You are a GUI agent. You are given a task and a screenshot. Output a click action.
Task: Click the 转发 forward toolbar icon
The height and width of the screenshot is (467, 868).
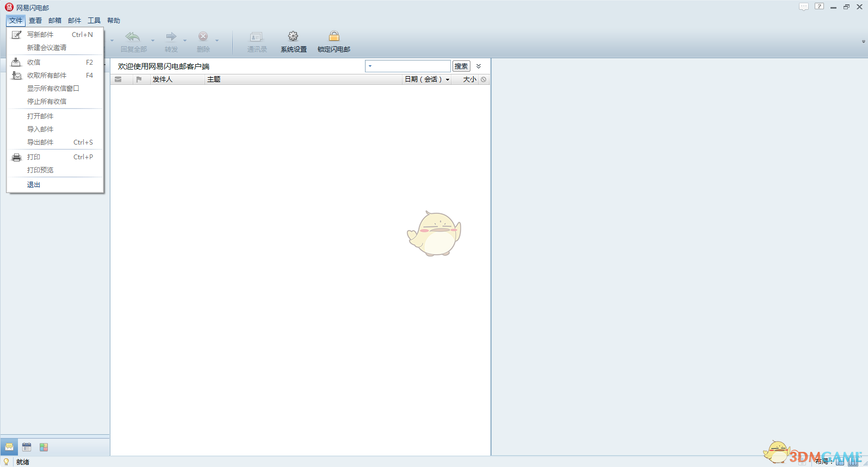coord(171,41)
